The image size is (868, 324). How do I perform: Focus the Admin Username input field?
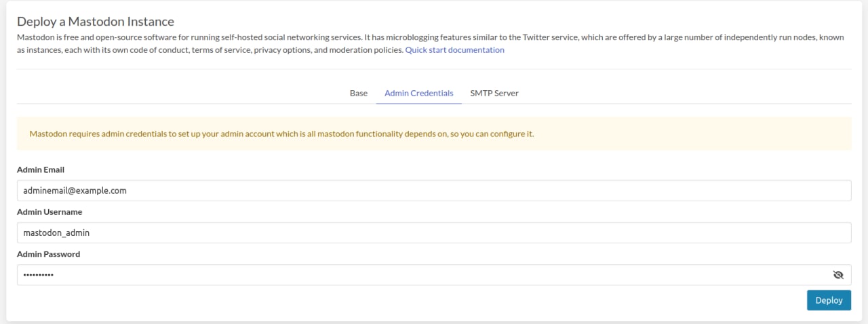click(434, 232)
